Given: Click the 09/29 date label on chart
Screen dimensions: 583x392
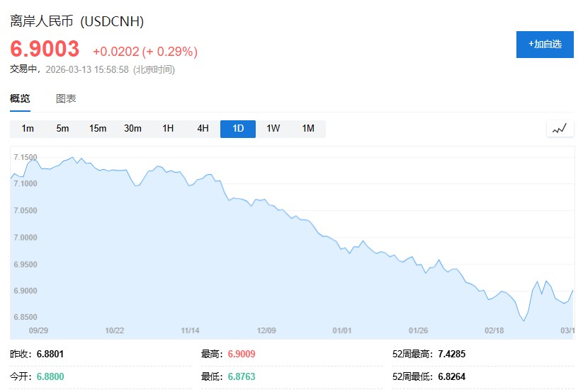Looking at the screenshot, I should click(x=38, y=330).
